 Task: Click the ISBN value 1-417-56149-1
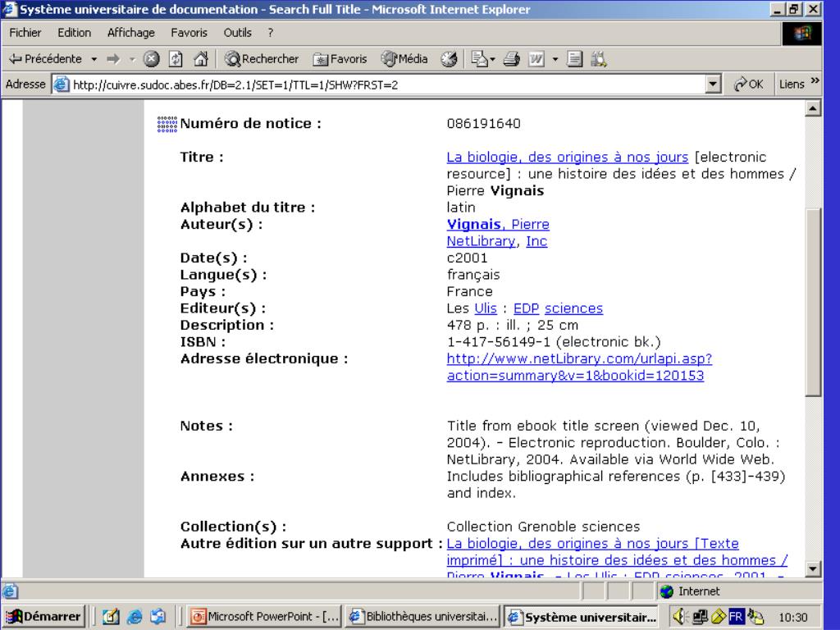pos(499,342)
